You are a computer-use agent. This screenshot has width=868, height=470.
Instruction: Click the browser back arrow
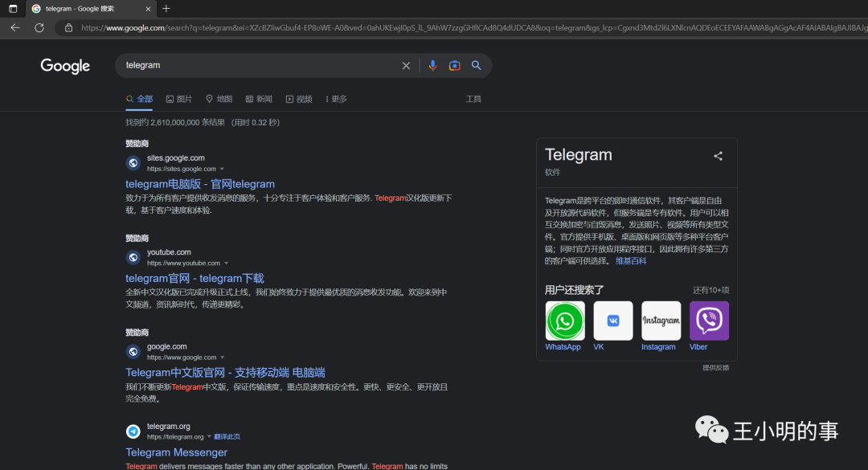(15, 27)
